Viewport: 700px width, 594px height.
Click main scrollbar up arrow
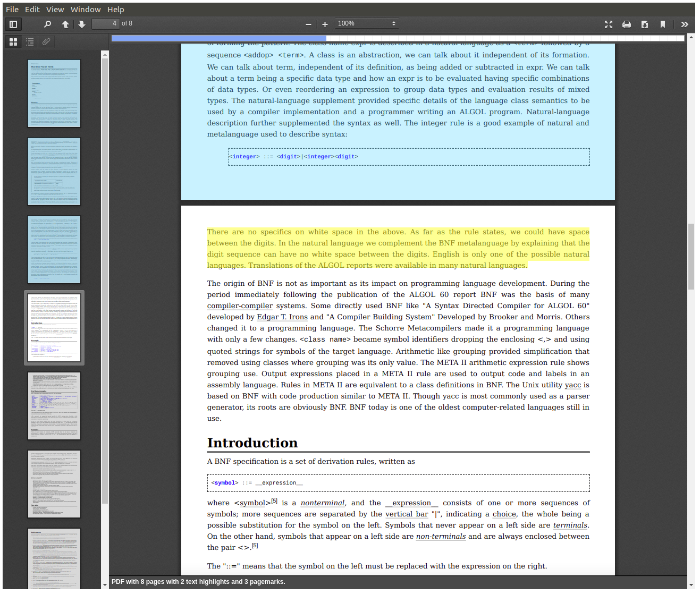click(x=691, y=37)
